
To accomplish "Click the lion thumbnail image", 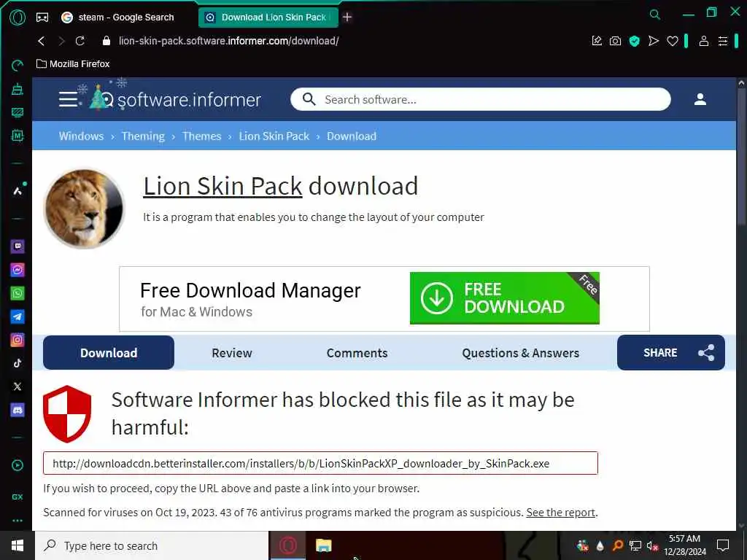I will pos(84,209).
